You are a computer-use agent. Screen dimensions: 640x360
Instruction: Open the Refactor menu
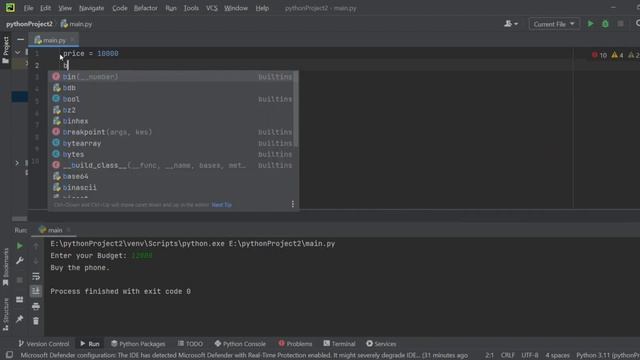pyautogui.click(x=146, y=8)
